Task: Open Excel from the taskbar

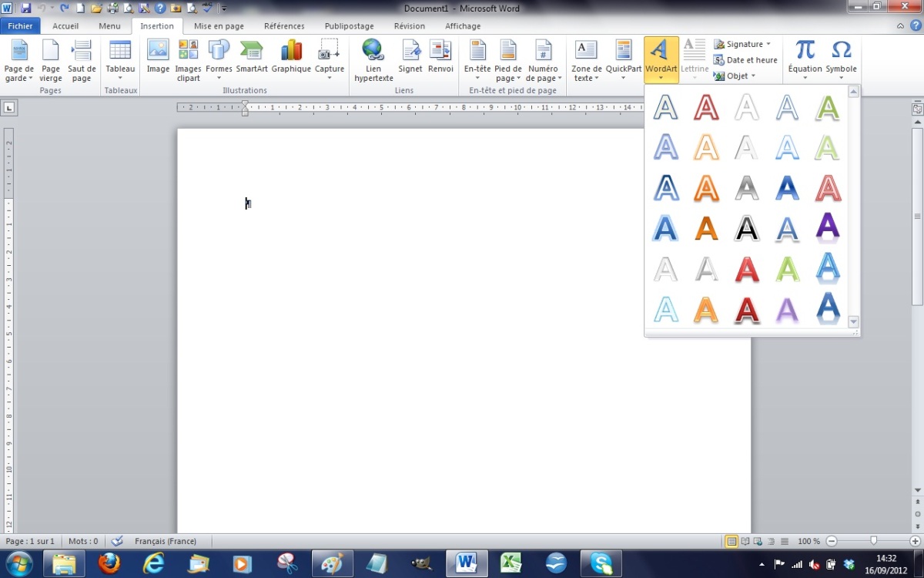Action: pos(511,563)
